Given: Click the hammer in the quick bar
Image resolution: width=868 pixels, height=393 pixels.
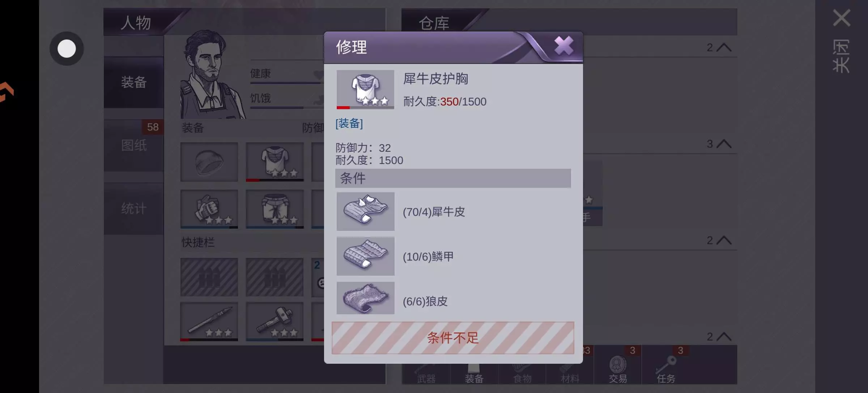Looking at the screenshot, I should click(x=275, y=321).
